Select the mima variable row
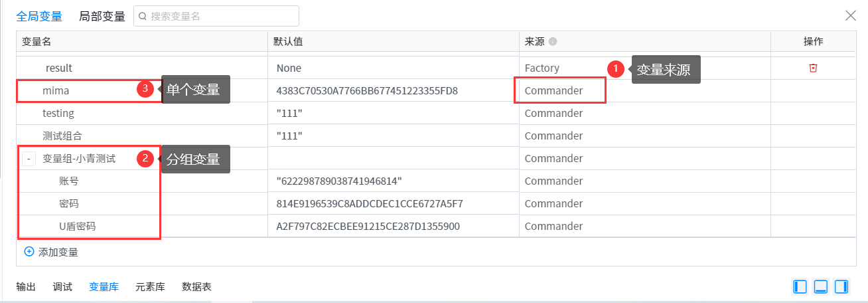Image resolution: width=868 pixels, height=303 pixels. click(56, 90)
